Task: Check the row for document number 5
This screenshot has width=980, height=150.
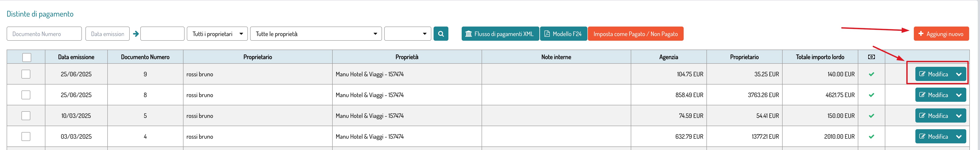Action: (x=26, y=115)
